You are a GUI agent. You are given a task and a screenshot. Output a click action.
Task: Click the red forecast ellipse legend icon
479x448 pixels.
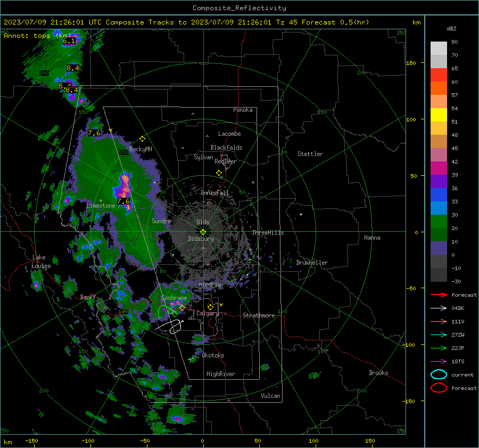coord(439,388)
